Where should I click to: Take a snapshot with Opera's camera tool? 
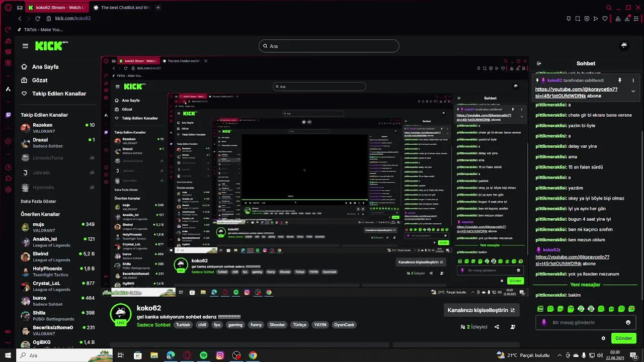pyautogui.click(x=578, y=19)
